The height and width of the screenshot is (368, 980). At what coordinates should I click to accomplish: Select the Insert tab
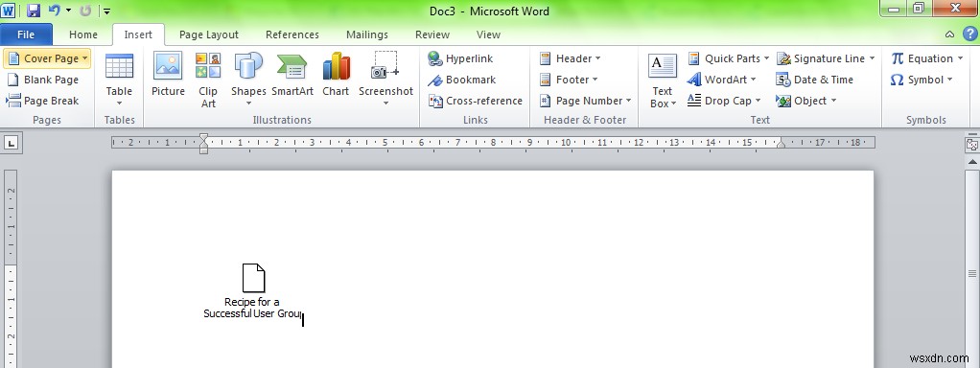point(138,35)
